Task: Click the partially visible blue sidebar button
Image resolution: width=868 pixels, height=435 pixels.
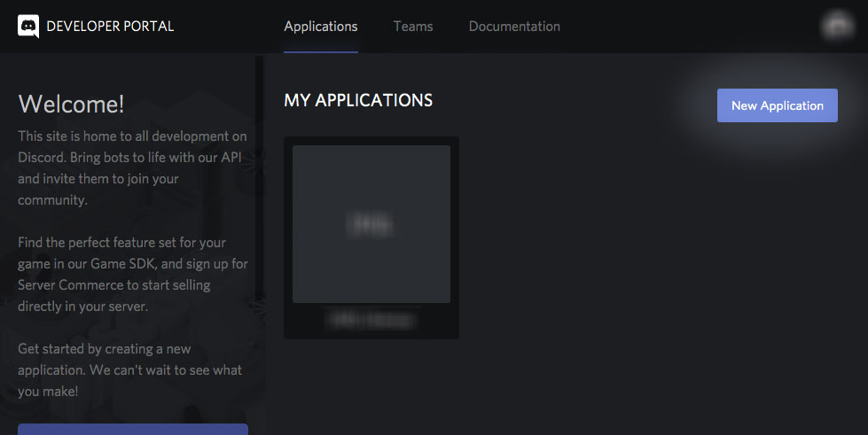Action: coord(133,430)
